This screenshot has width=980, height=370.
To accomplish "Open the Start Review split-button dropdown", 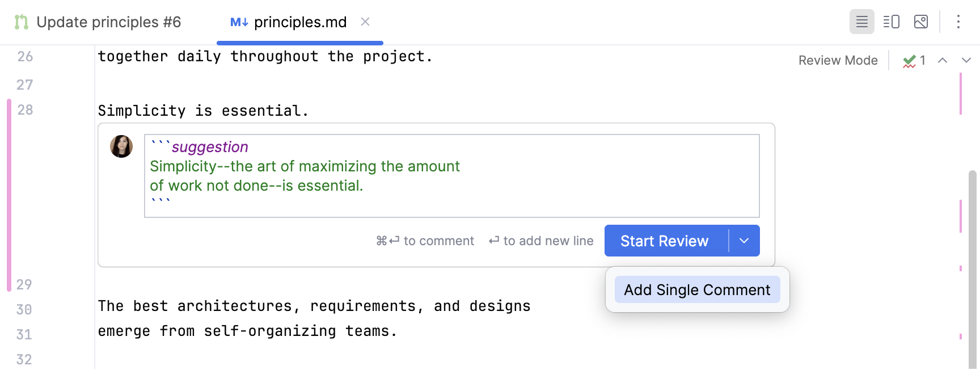I will coord(745,241).
